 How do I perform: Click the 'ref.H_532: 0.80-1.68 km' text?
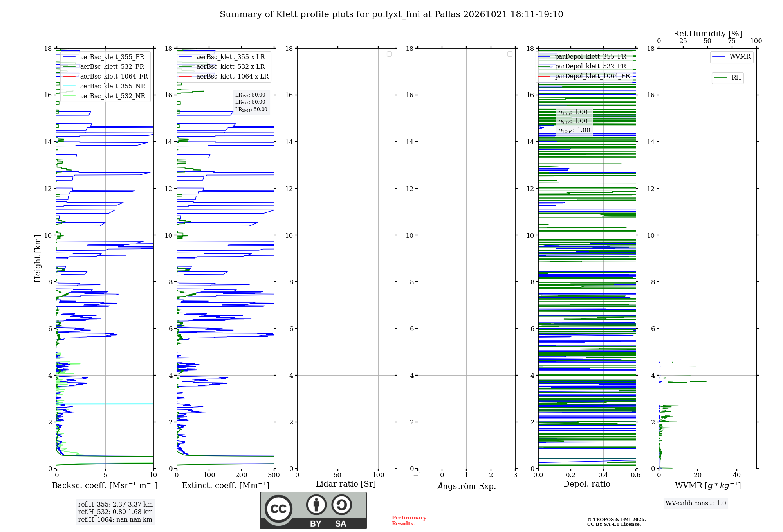point(115,512)
